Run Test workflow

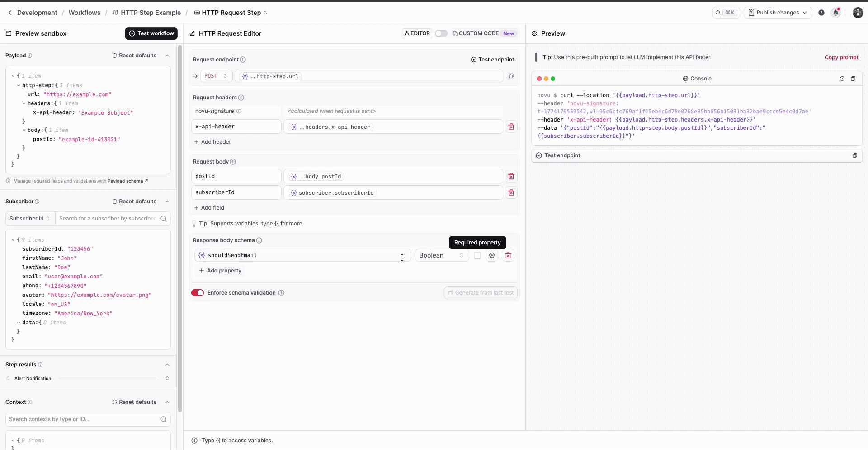[151, 33]
